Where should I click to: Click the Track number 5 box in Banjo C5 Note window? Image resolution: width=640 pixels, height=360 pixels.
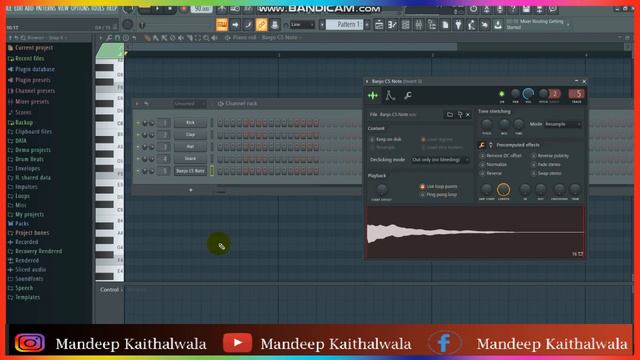[577, 94]
